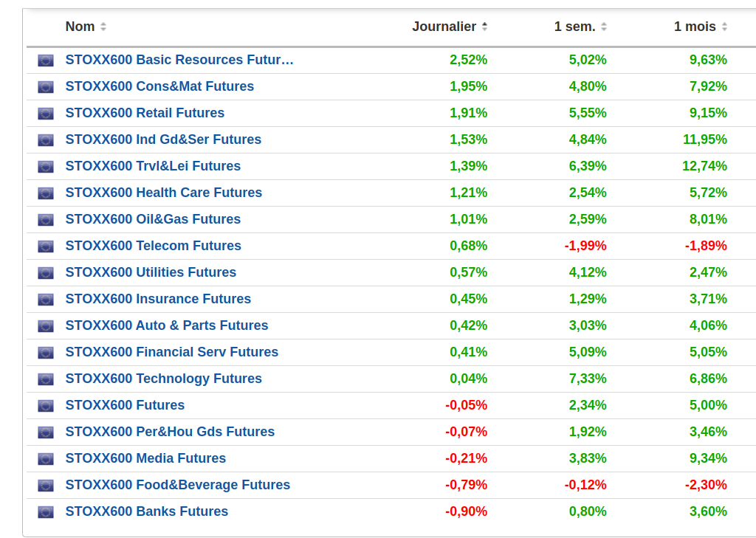Click the flag icon beside Trvl&Lei Futures
The width and height of the screenshot is (756, 538).
click(x=46, y=167)
